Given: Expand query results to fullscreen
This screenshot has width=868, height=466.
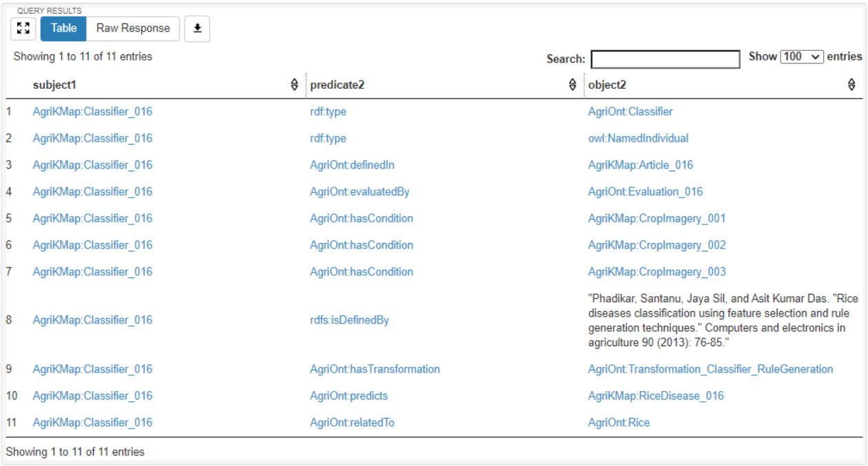Looking at the screenshot, I should click(x=23, y=28).
